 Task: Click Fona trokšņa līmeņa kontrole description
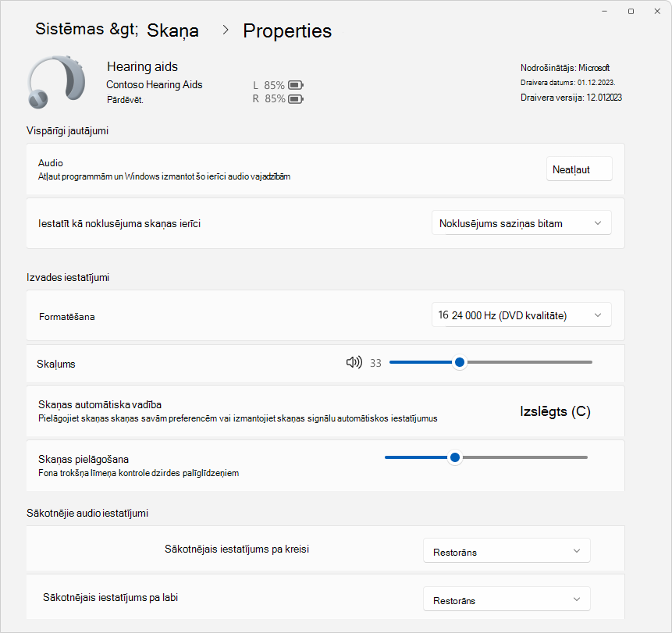(138, 473)
